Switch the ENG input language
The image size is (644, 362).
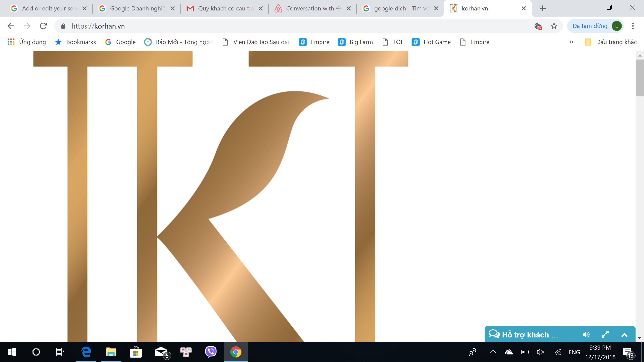coord(574,352)
